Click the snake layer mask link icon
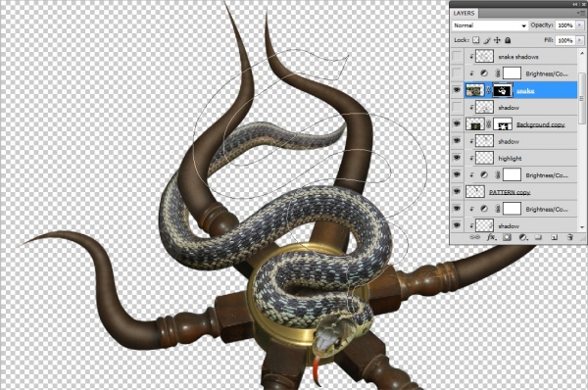 pyautogui.click(x=489, y=90)
